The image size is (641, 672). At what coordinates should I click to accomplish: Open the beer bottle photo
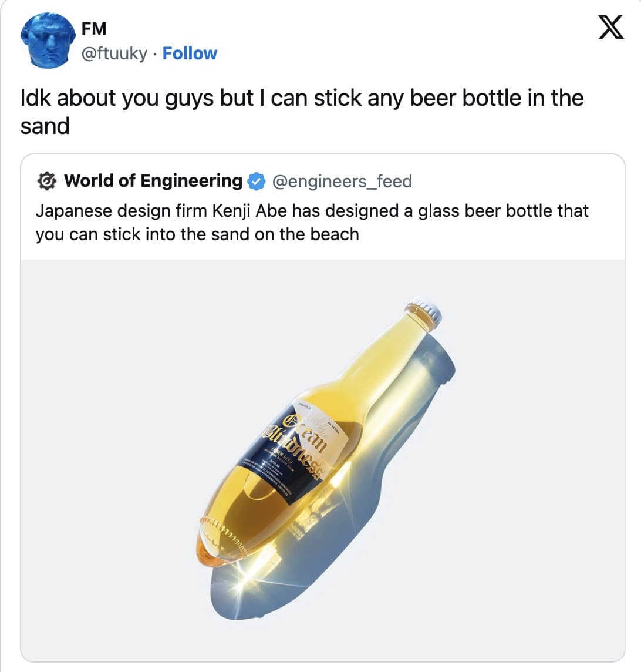coord(322,458)
